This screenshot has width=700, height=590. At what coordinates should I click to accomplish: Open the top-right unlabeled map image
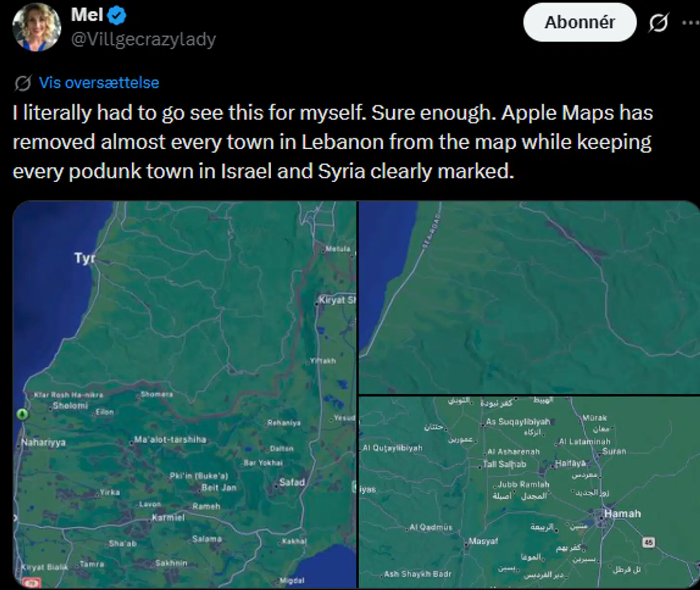[529, 296]
